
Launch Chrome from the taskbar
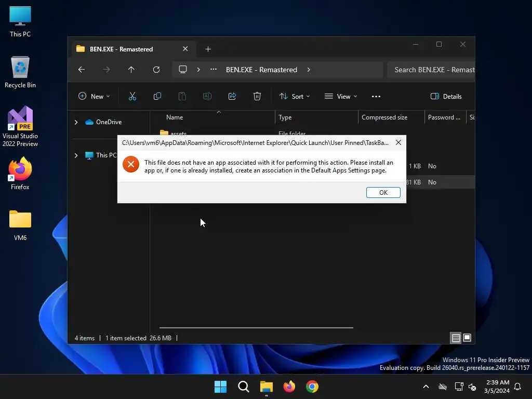312,387
